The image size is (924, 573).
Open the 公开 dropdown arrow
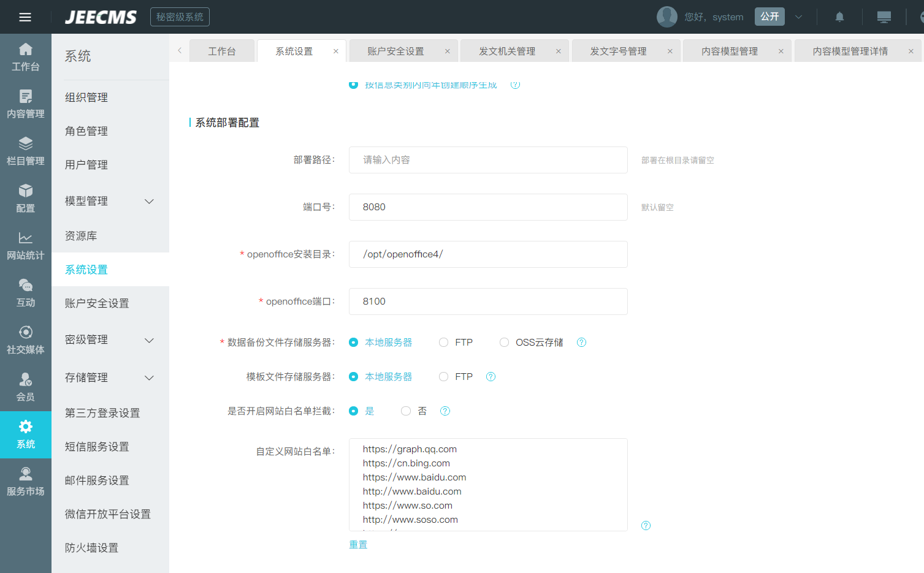pos(799,17)
